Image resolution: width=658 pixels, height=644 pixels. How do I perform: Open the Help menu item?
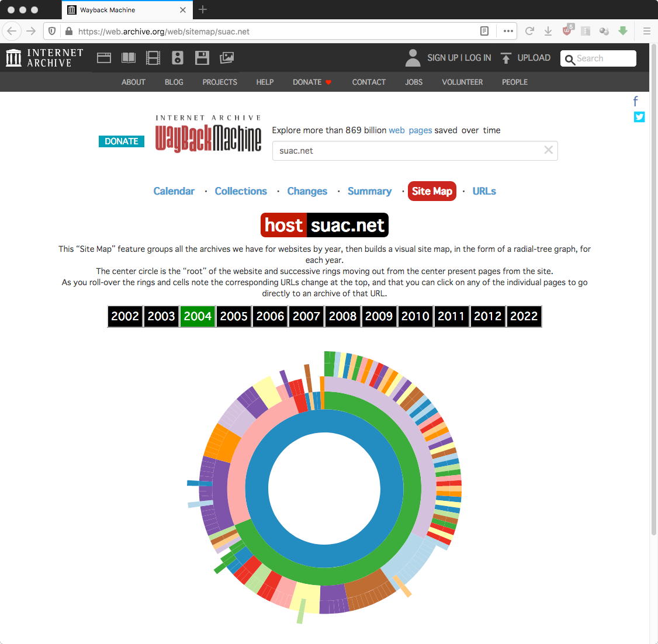tap(265, 82)
